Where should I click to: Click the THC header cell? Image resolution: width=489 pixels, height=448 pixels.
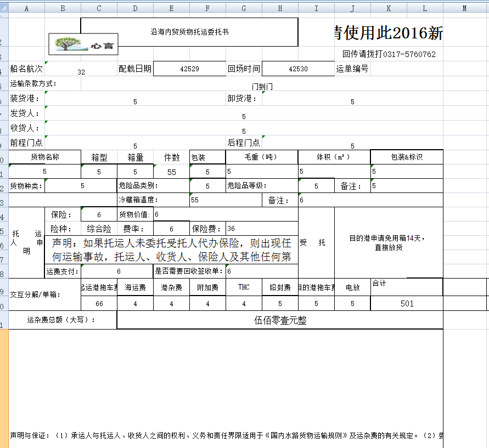[244, 287]
